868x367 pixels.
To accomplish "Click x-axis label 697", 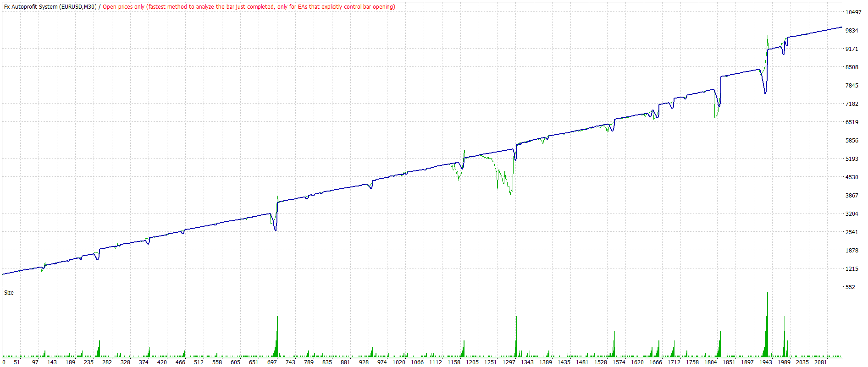I will click(x=272, y=362).
